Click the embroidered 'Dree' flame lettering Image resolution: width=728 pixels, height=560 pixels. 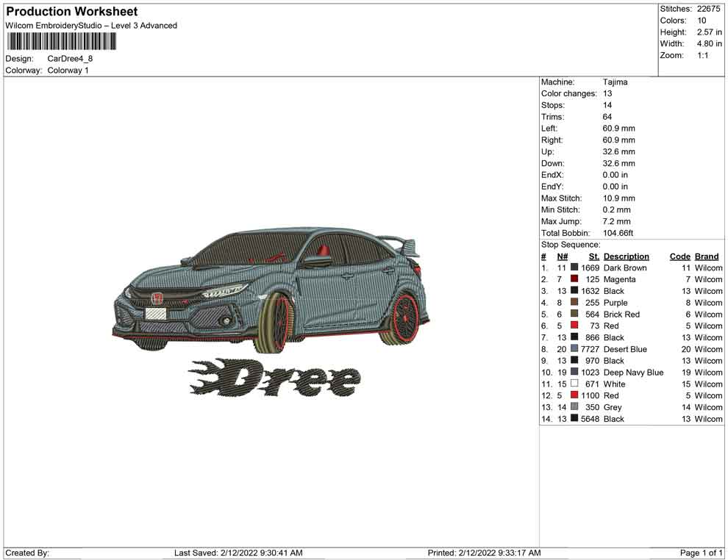274,378
